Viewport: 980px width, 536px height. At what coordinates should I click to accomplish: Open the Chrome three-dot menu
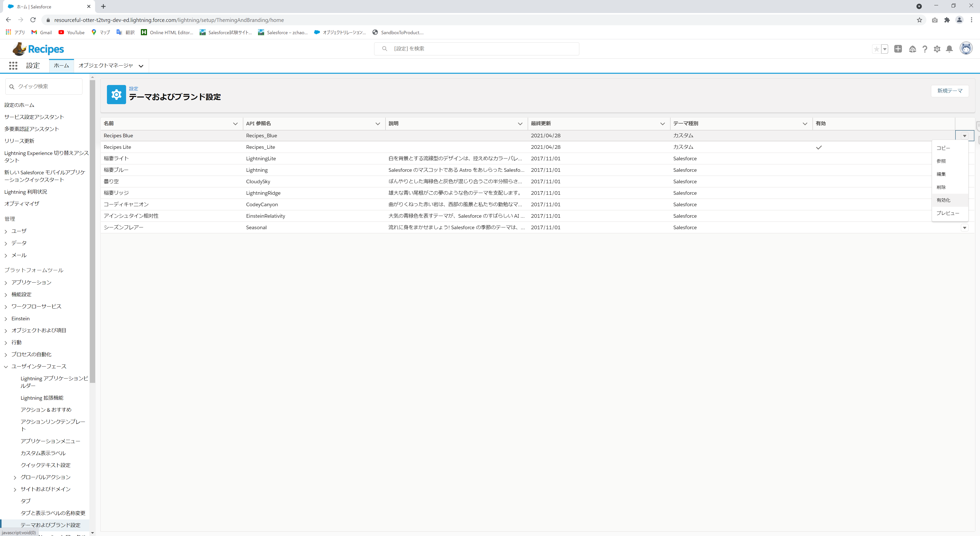pos(971,20)
